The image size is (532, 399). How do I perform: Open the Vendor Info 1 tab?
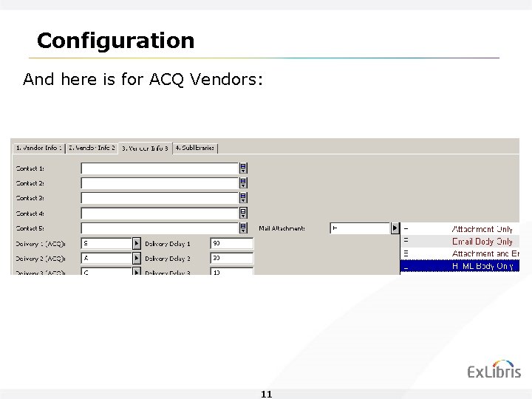(39, 148)
